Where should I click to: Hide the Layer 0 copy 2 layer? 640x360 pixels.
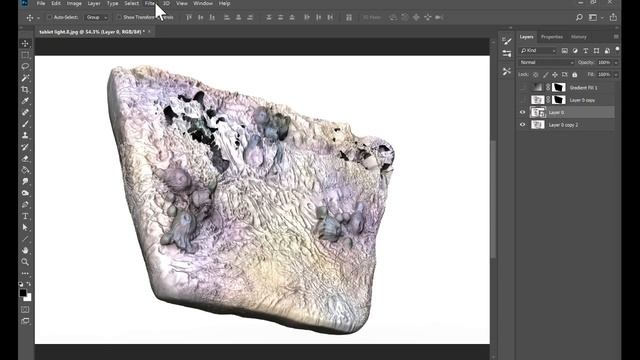[x=522, y=125]
